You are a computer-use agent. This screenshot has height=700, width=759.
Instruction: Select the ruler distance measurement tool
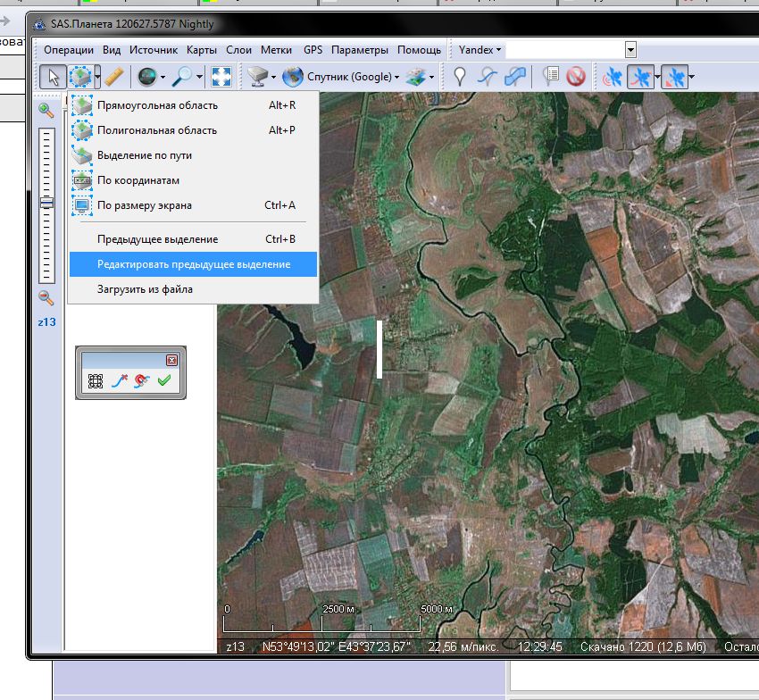pos(113,77)
